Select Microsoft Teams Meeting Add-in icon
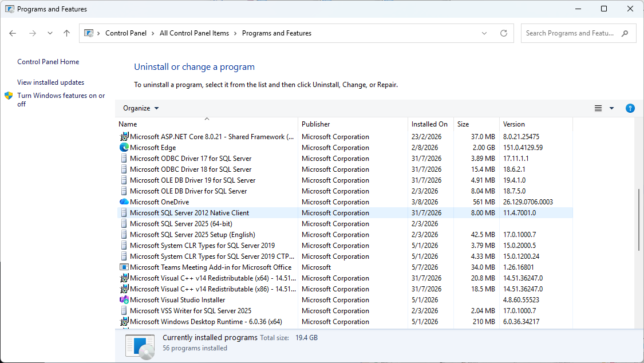 (x=124, y=267)
